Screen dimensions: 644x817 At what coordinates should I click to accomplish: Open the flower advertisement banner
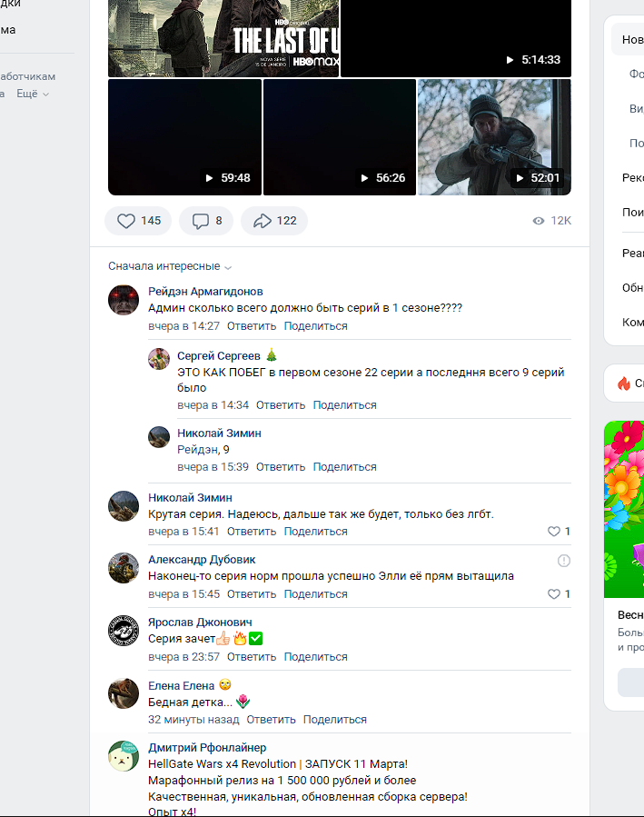[624, 509]
